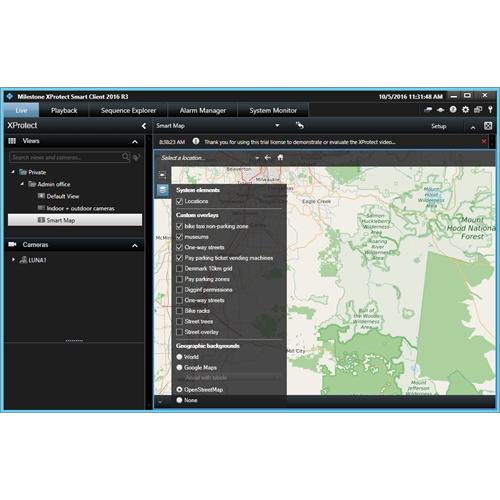Enable the Denmark 10km grid overlay
The height and width of the screenshot is (500, 500).
click(179, 268)
